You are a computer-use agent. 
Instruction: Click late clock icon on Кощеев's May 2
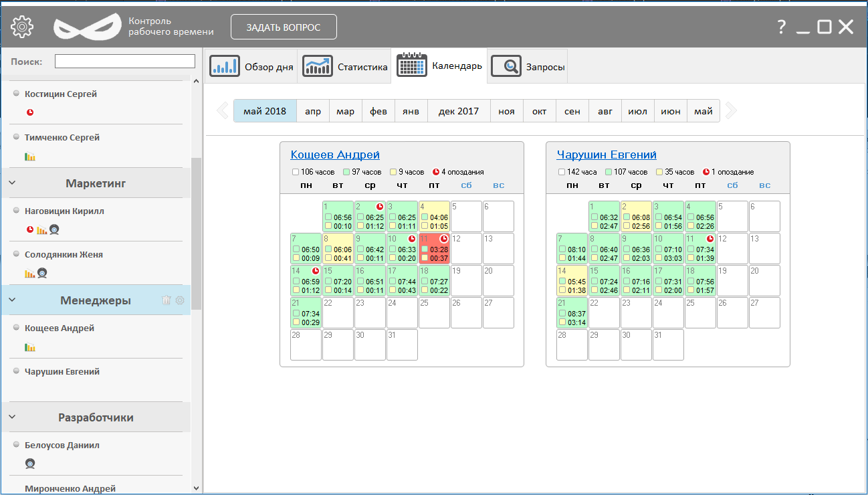(379, 207)
